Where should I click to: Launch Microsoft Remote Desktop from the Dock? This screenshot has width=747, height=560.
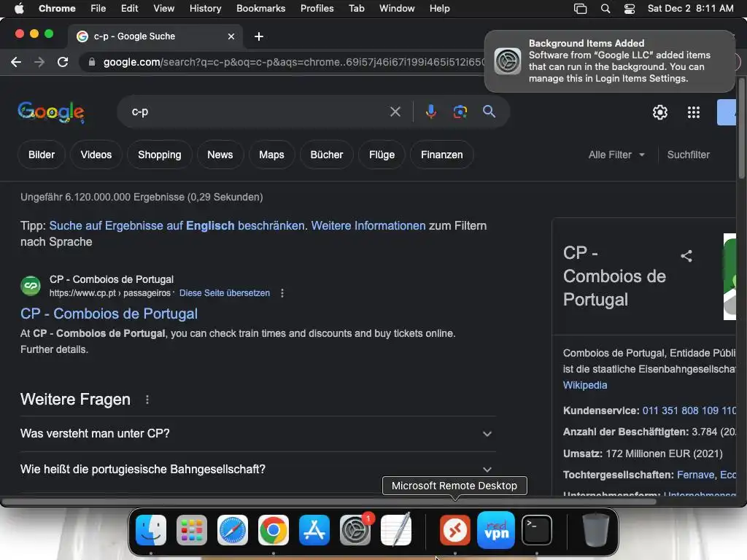tap(455, 530)
